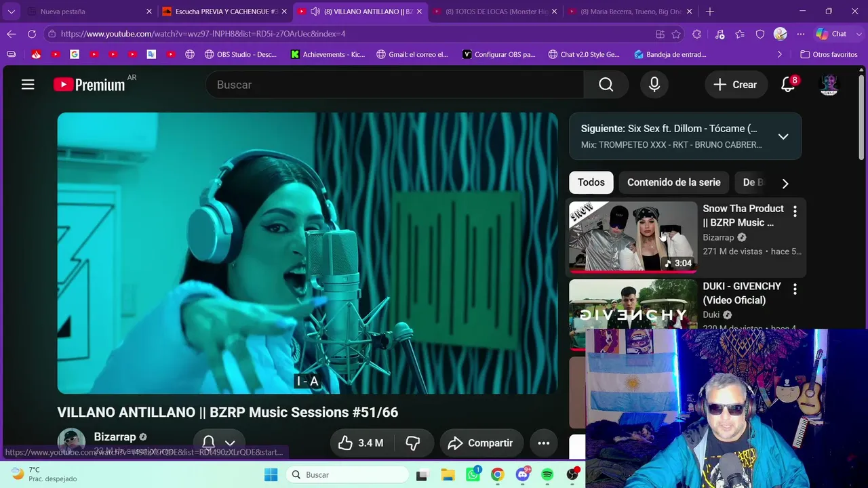The height and width of the screenshot is (488, 868).
Task: Expand the Siguiente playlist panel
Action: click(783, 136)
